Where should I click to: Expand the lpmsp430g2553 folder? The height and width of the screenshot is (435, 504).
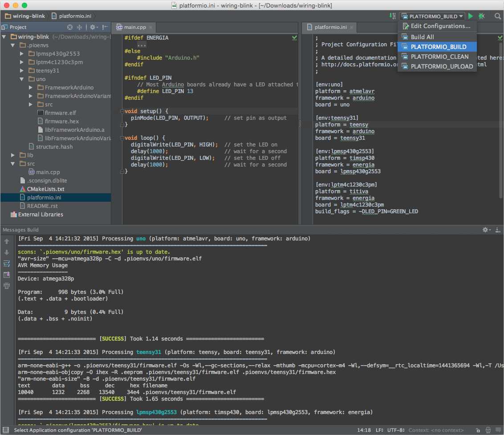(x=21, y=54)
